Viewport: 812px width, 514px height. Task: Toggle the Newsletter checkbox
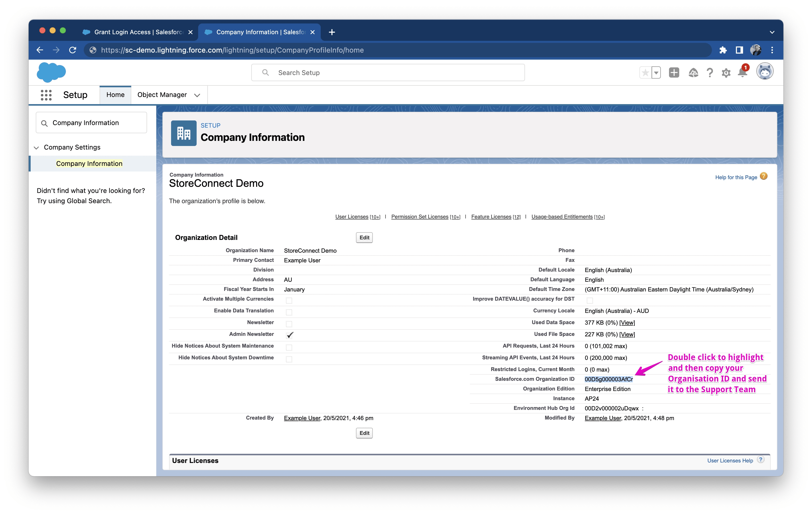[x=289, y=324]
